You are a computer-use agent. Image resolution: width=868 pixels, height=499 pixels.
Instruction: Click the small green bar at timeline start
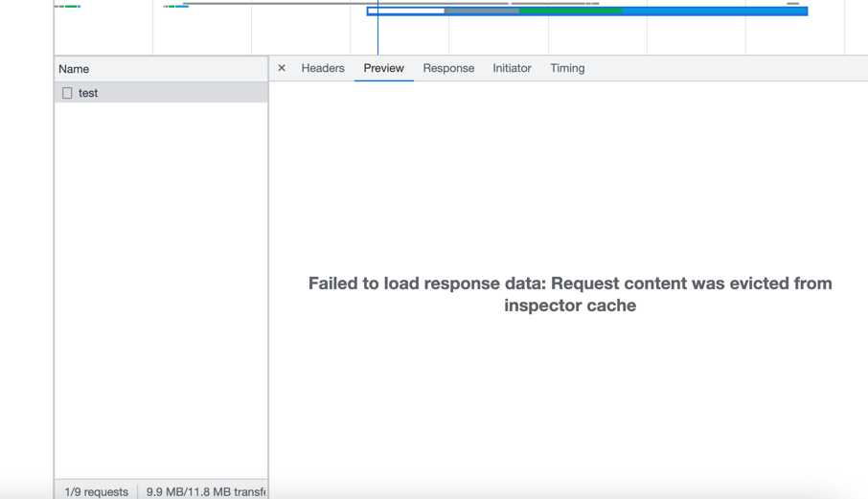pyautogui.click(x=72, y=6)
